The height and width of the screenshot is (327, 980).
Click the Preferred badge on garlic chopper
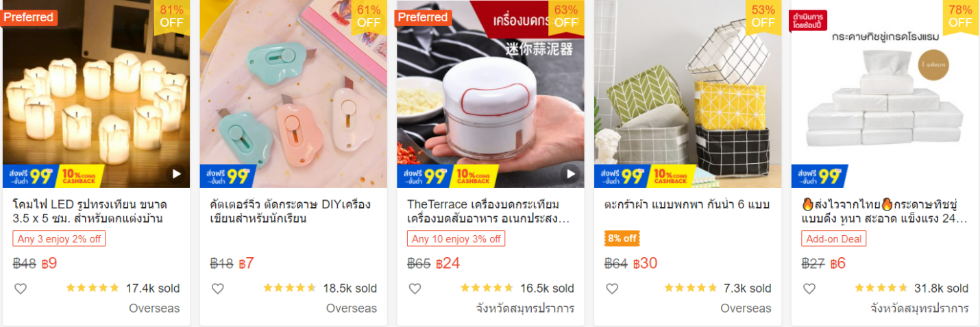pyautogui.click(x=423, y=17)
